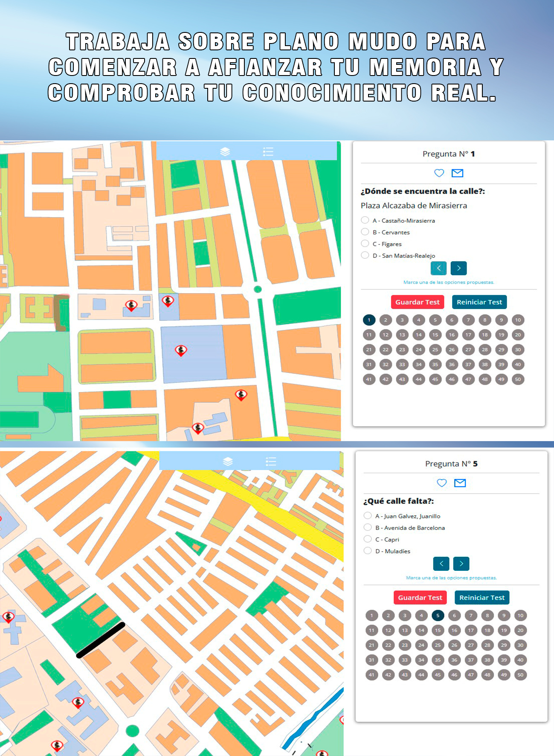The height and width of the screenshot is (756, 554).
Task: Open the legend list icon on the bottom map
Action: point(271,461)
